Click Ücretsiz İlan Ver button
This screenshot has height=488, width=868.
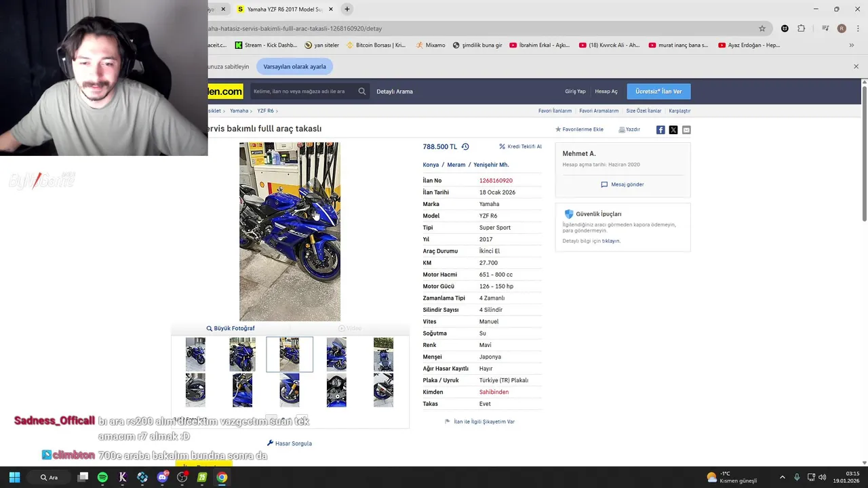tap(658, 91)
